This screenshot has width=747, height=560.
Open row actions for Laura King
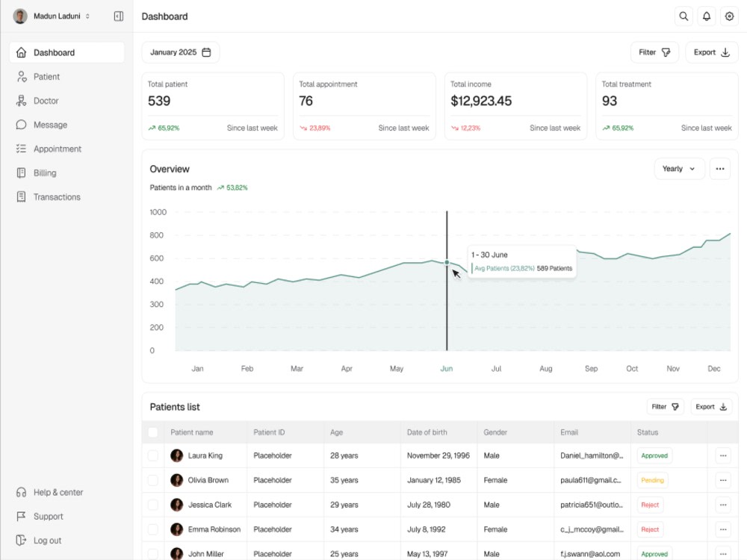[x=722, y=455]
